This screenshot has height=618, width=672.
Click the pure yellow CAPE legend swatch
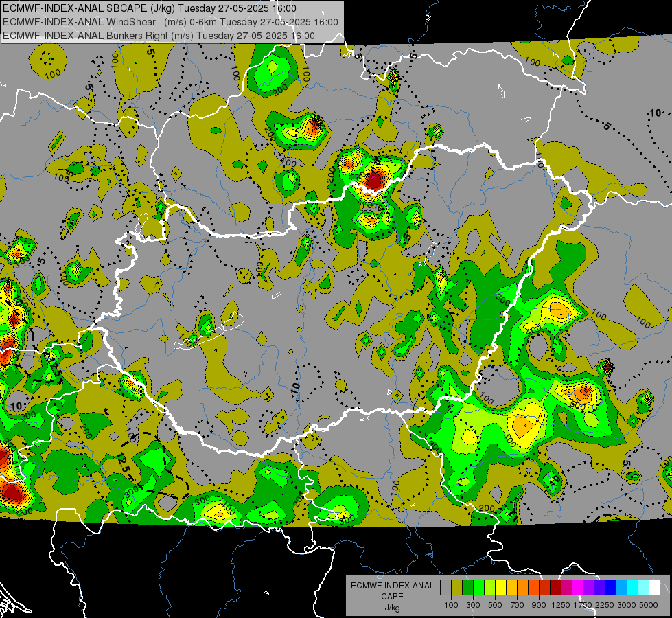click(x=500, y=588)
